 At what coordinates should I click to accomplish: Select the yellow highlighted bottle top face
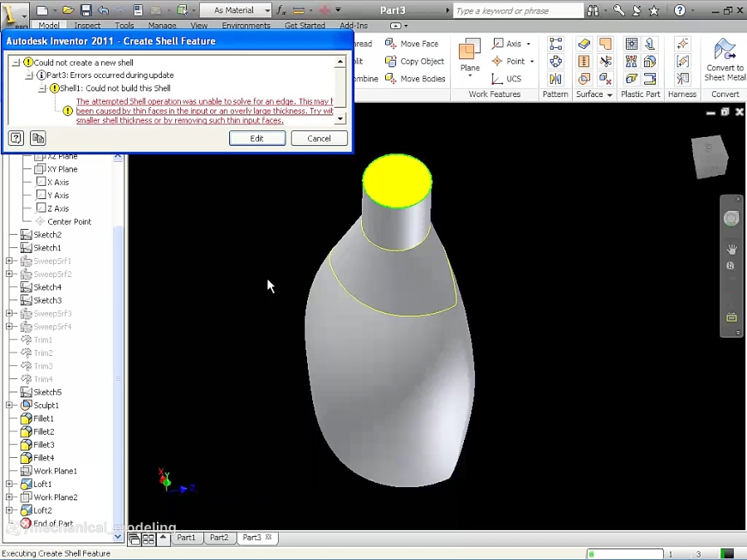[x=397, y=178]
